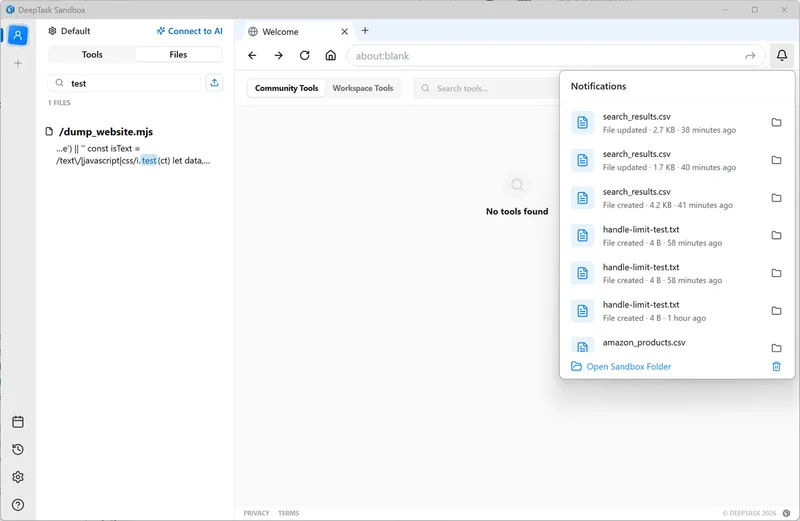Viewport: 800px width, 521px height.
Task: Click the notifications bell icon
Action: pyautogui.click(x=782, y=56)
